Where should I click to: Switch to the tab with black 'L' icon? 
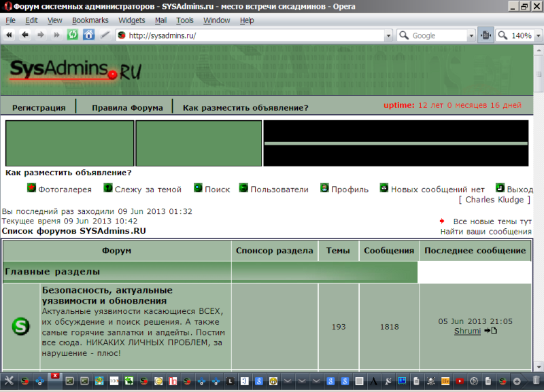click(x=230, y=381)
